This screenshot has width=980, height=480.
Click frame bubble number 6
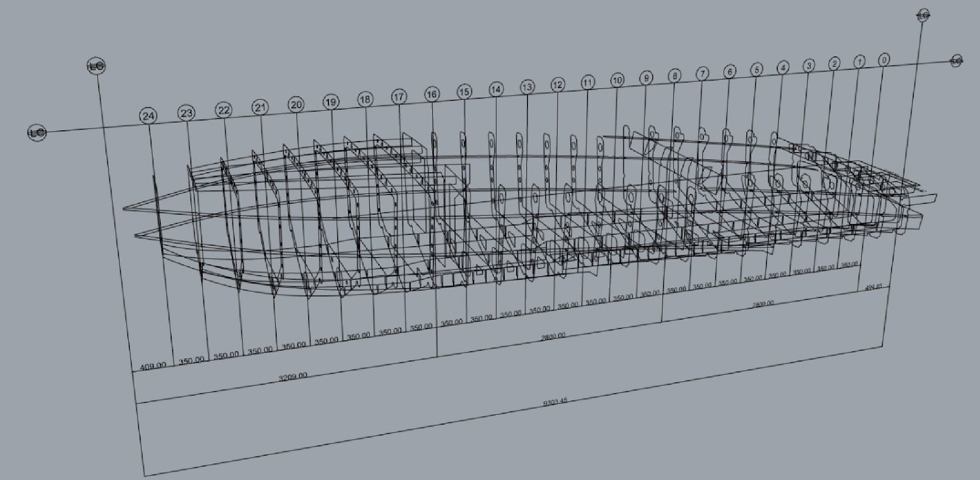pos(729,71)
